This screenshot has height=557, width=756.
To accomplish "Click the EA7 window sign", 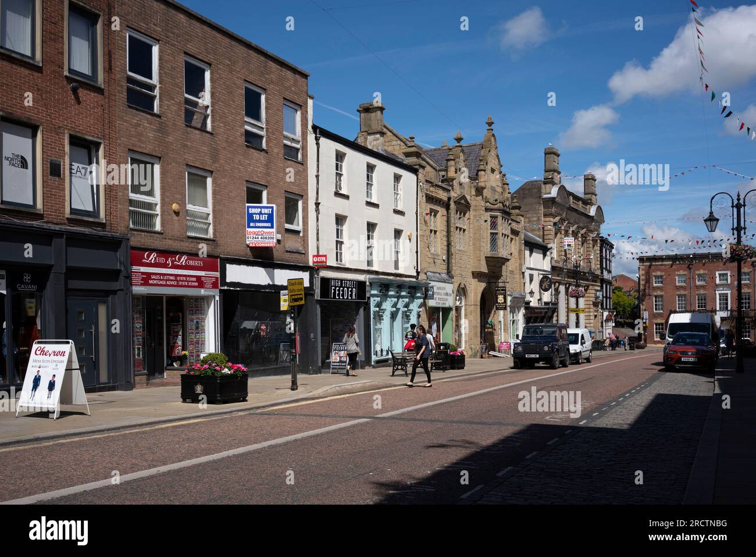I will pyautogui.click(x=80, y=172).
